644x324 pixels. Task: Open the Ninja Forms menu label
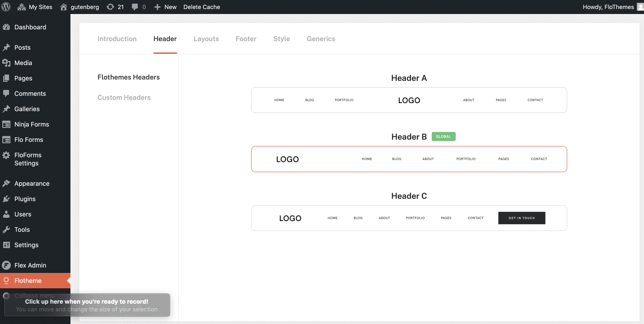pyautogui.click(x=32, y=124)
